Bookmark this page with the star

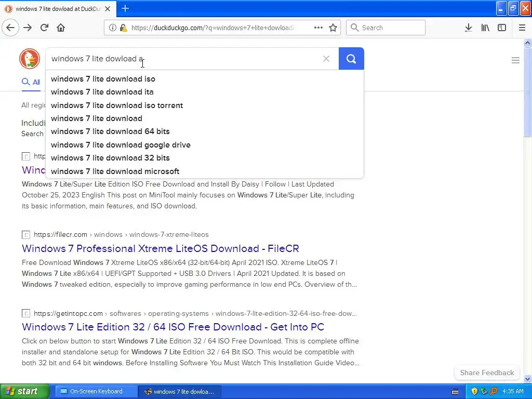point(333,28)
